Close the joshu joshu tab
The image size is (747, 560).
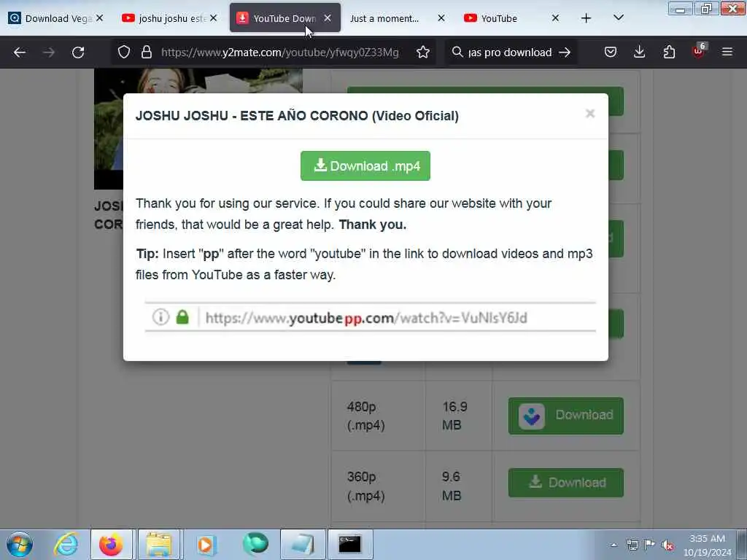(213, 18)
